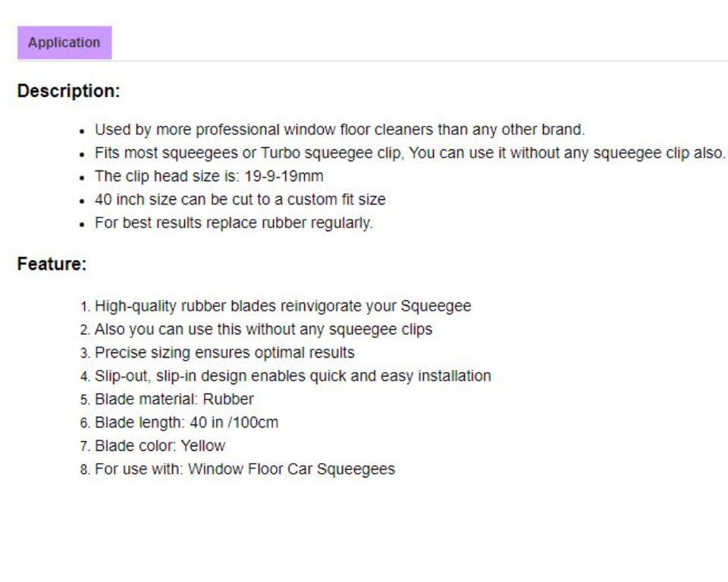728x582 pixels.
Task: Click the 'Blade length: 40 in /100cm' item
Action: pos(186,423)
